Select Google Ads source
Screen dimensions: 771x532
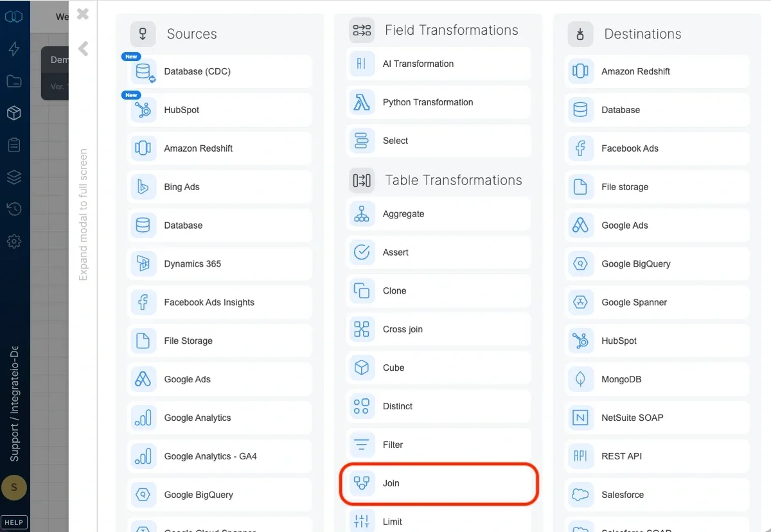coord(220,380)
